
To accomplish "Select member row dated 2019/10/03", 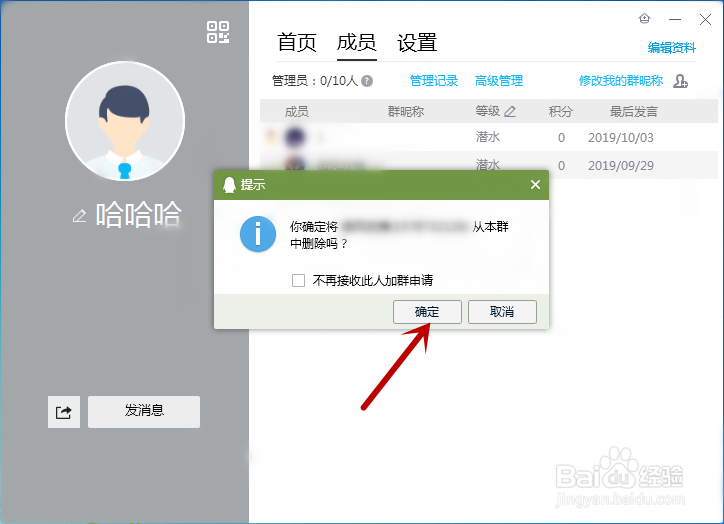I will click(x=489, y=137).
